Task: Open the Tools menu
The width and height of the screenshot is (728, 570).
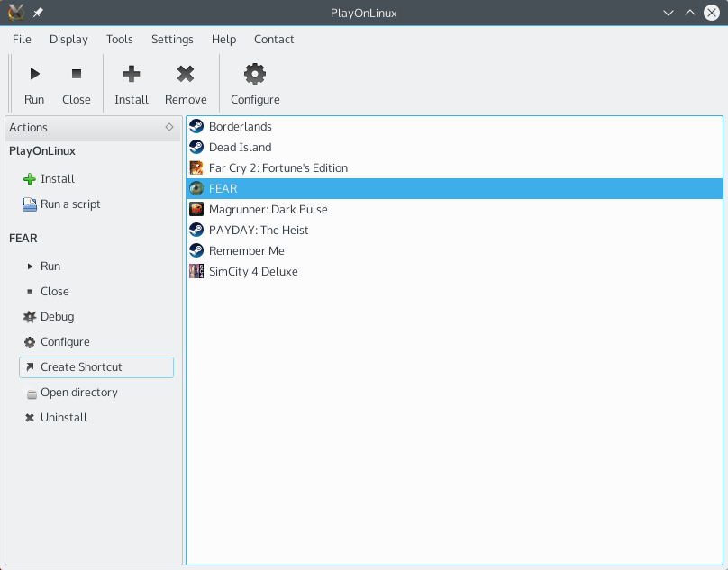Action: pos(119,40)
